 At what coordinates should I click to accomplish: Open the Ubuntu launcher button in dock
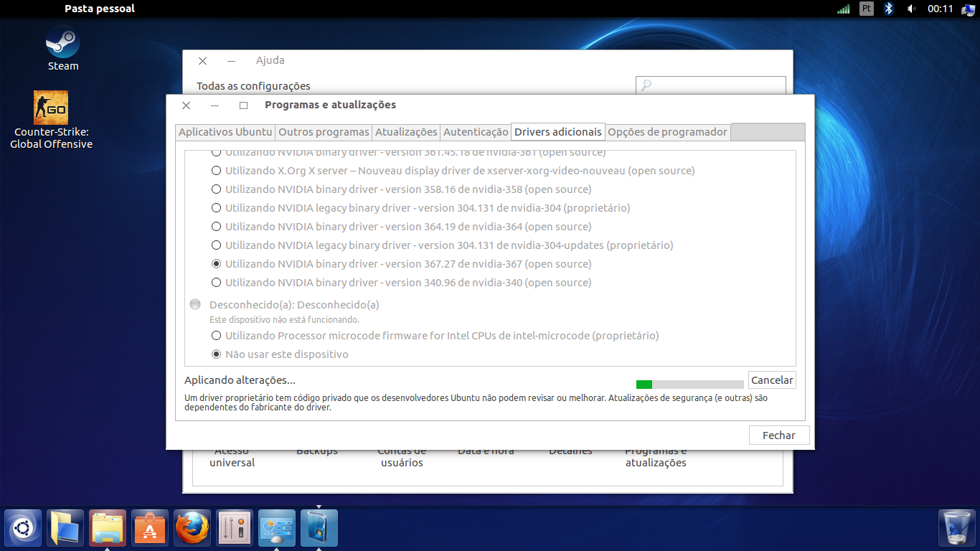pos(22,528)
